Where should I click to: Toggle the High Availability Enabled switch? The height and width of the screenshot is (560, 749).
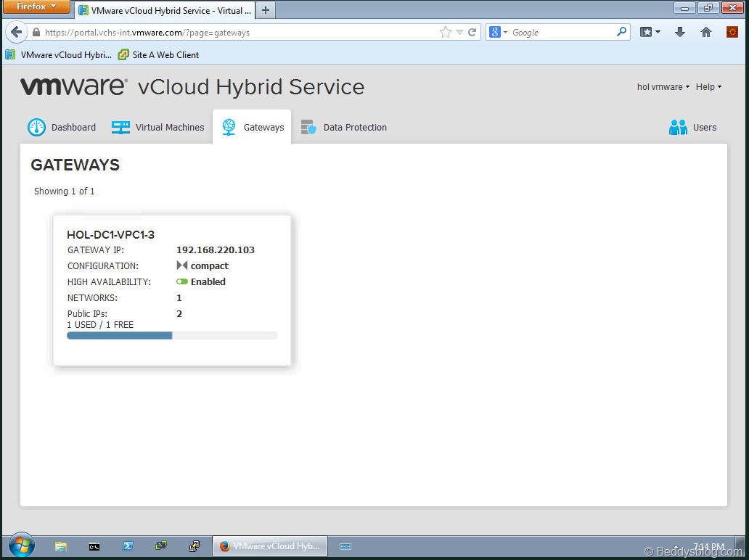(x=182, y=281)
